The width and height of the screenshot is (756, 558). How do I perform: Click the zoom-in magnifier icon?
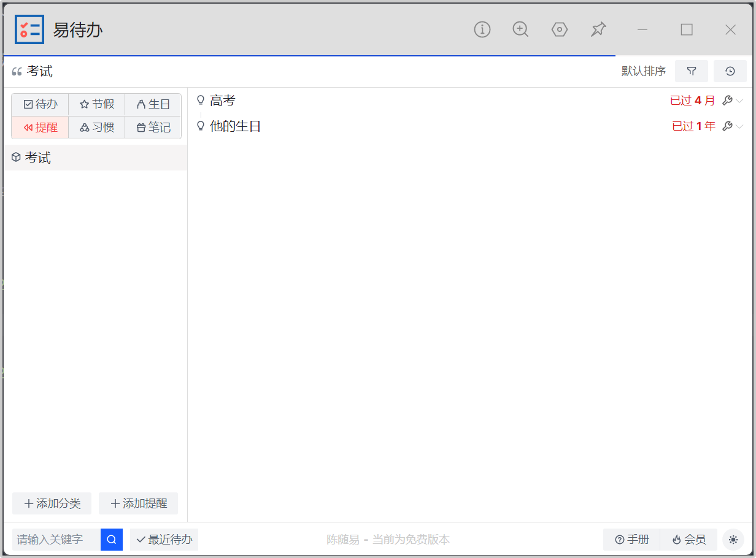pos(520,29)
